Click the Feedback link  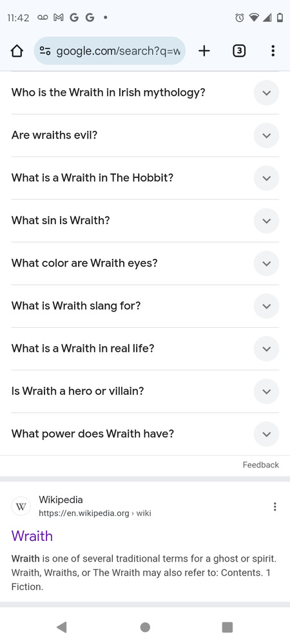tap(261, 465)
